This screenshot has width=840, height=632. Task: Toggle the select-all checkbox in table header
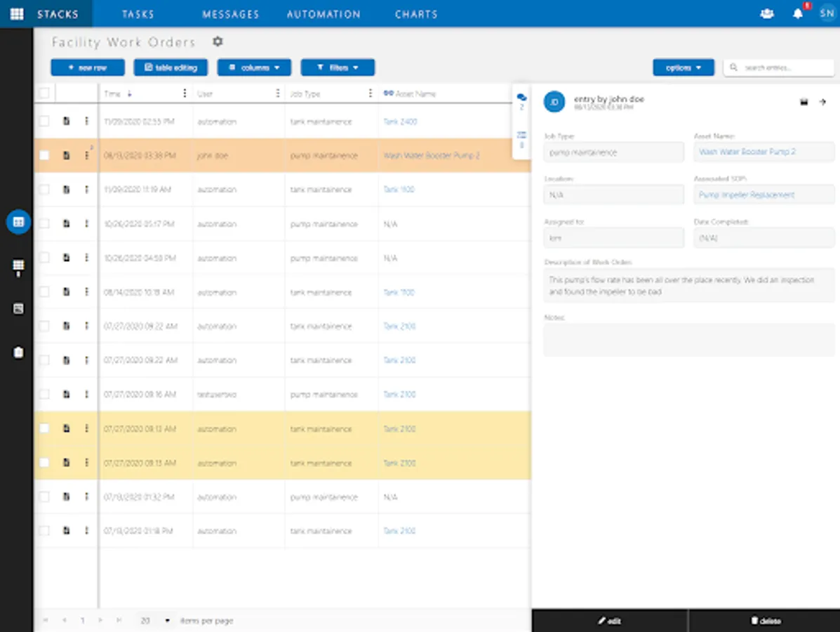pos(44,93)
